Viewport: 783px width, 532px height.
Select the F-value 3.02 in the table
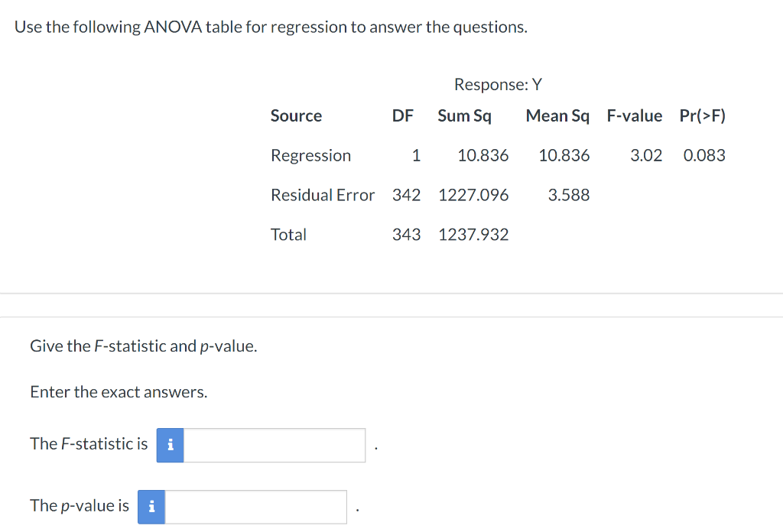tap(646, 155)
